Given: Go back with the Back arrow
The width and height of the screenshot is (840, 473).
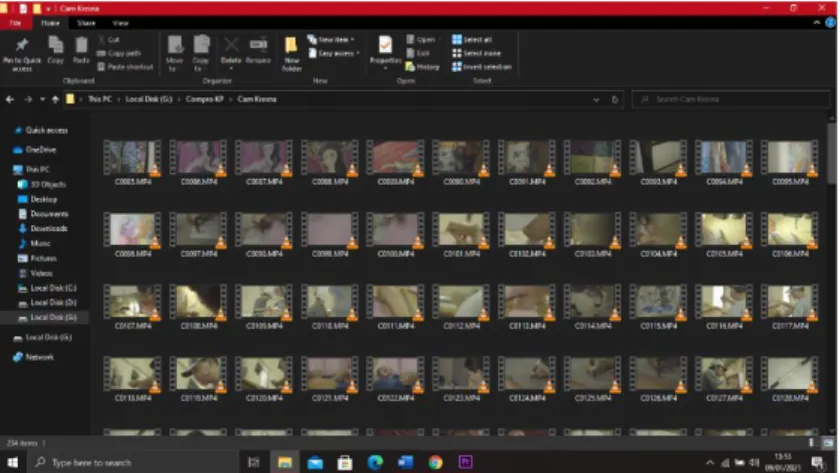Looking at the screenshot, I should [x=10, y=99].
